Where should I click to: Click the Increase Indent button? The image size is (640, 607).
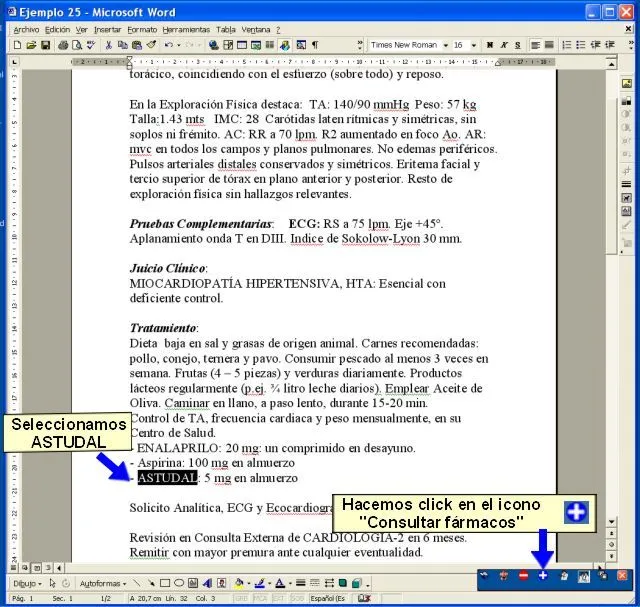click(x=610, y=45)
